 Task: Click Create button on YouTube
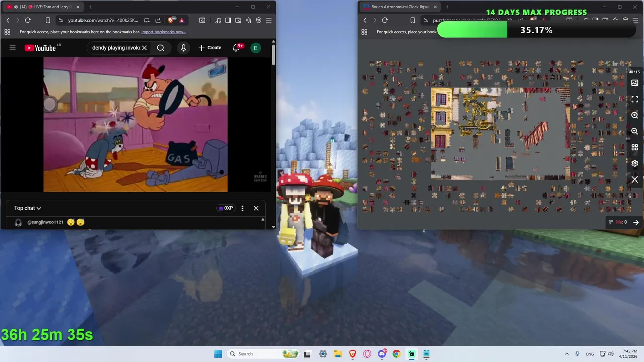pyautogui.click(x=210, y=48)
